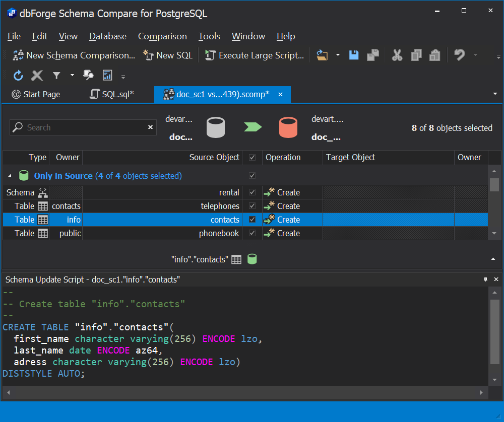Switch to the Start Page tab
504x422 pixels.
[36, 94]
